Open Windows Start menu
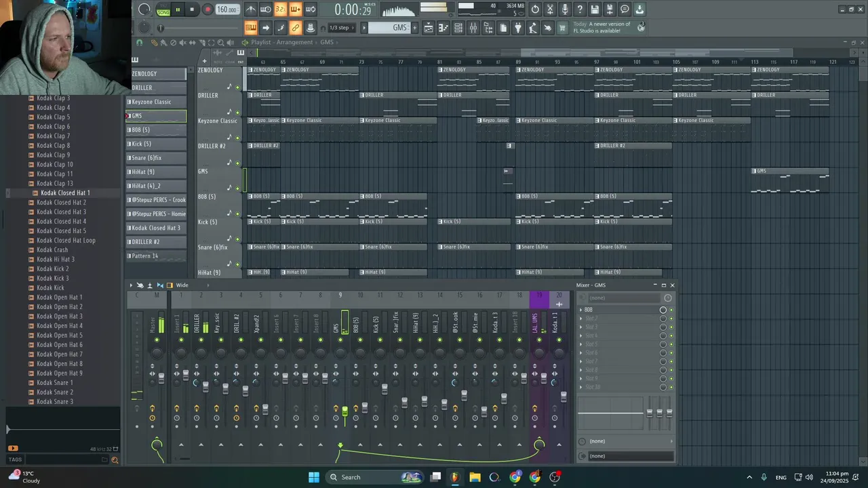Image resolution: width=868 pixels, height=488 pixels. [x=314, y=477]
